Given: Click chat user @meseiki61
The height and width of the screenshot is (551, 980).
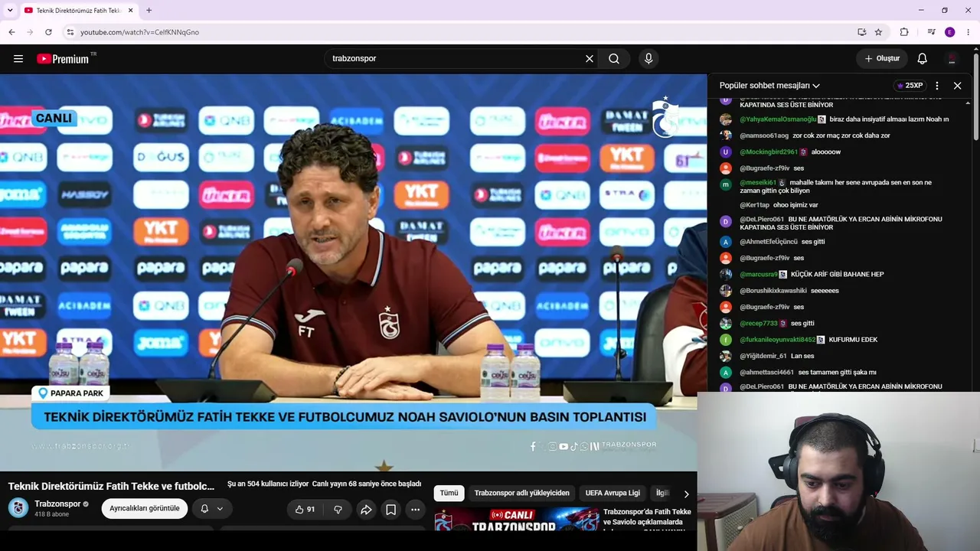Looking at the screenshot, I should point(758,183).
